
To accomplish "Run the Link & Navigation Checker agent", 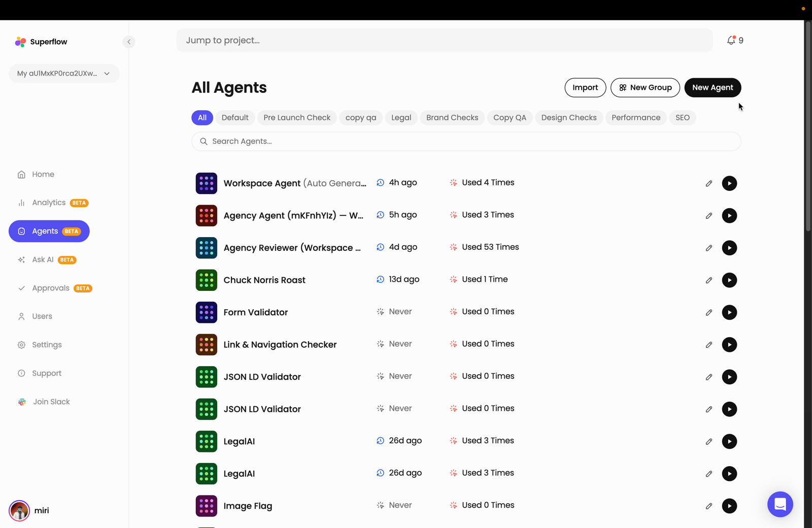I will click(729, 345).
